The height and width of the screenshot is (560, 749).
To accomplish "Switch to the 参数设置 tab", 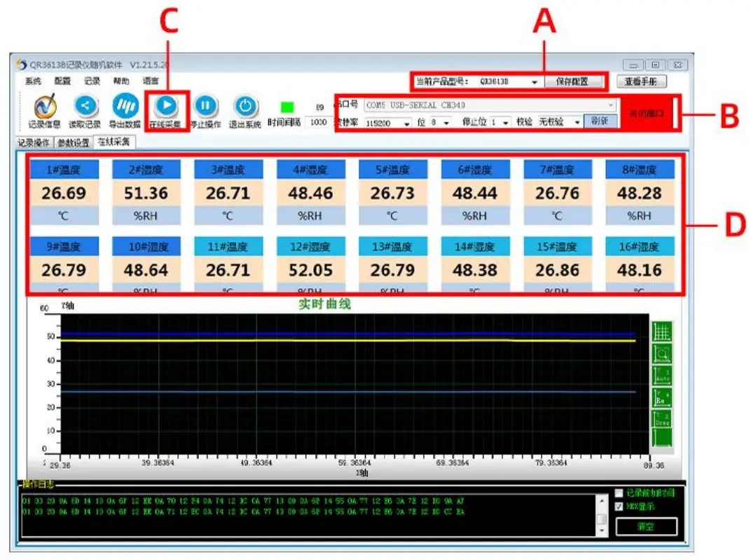I will click(x=73, y=143).
